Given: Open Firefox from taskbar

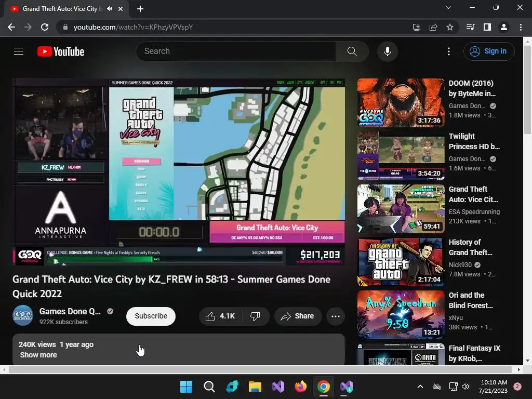Looking at the screenshot, I should click(x=301, y=387).
